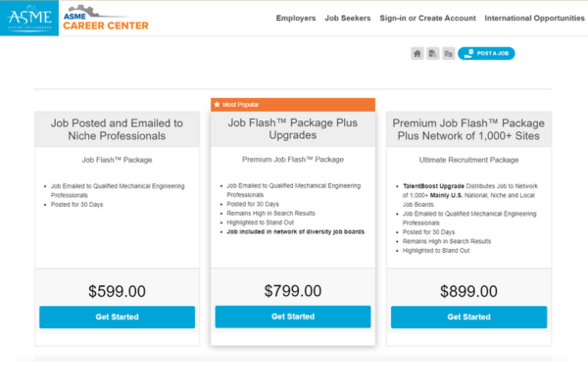Select the Job Flash Package Plus Upgrades heading

coord(293,128)
